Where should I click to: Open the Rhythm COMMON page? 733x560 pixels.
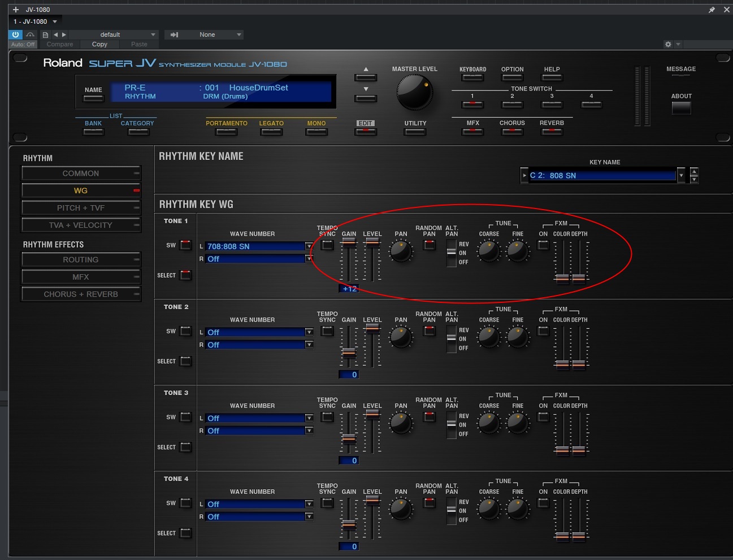tap(81, 173)
